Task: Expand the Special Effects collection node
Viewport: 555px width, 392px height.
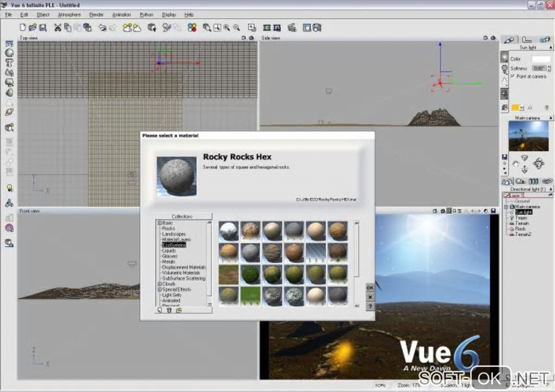Action: coord(159,289)
